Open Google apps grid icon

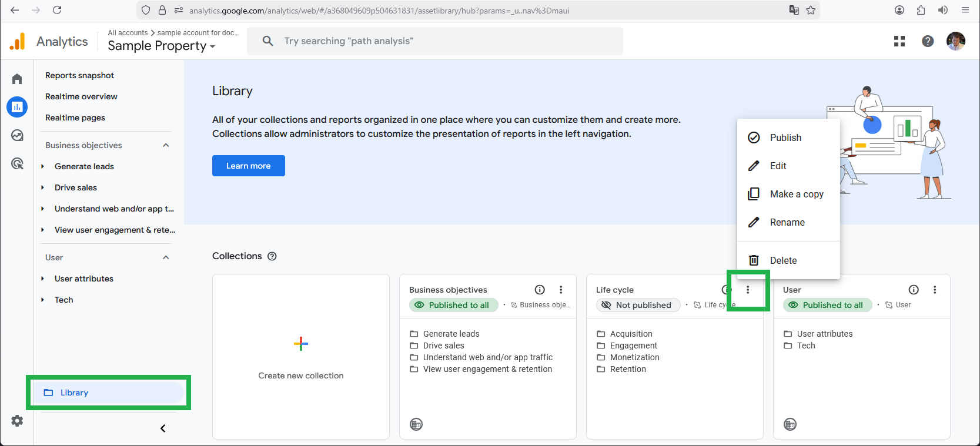(x=899, y=41)
